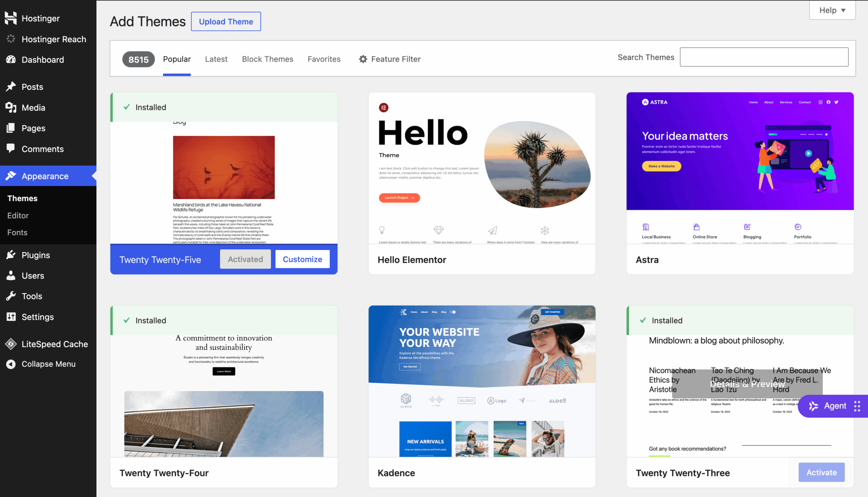Screen dimensions: 868x497
Task: Open the Fonts submenu item
Action: click(x=17, y=232)
